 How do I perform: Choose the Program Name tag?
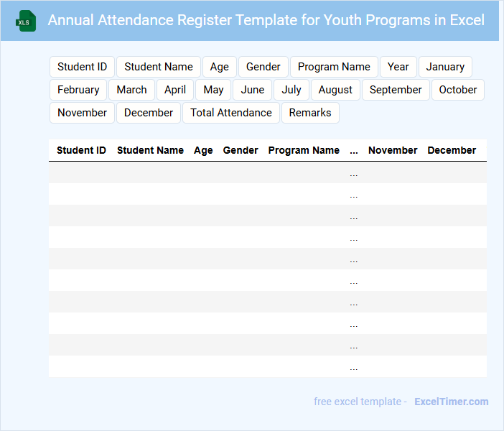(x=334, y=67)
